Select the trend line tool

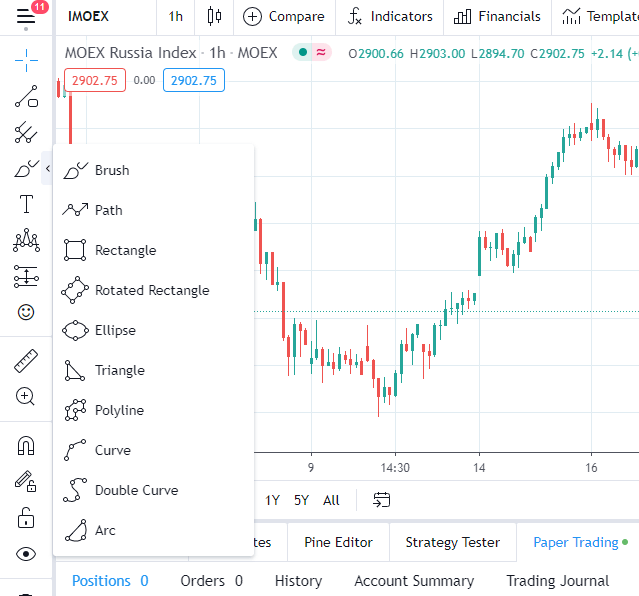point(26,97)
